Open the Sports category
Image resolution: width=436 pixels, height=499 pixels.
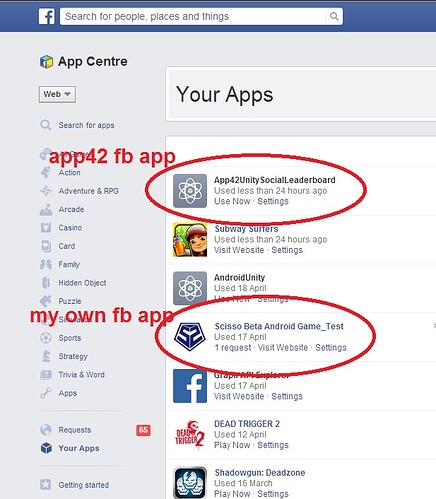pos(70,338)
